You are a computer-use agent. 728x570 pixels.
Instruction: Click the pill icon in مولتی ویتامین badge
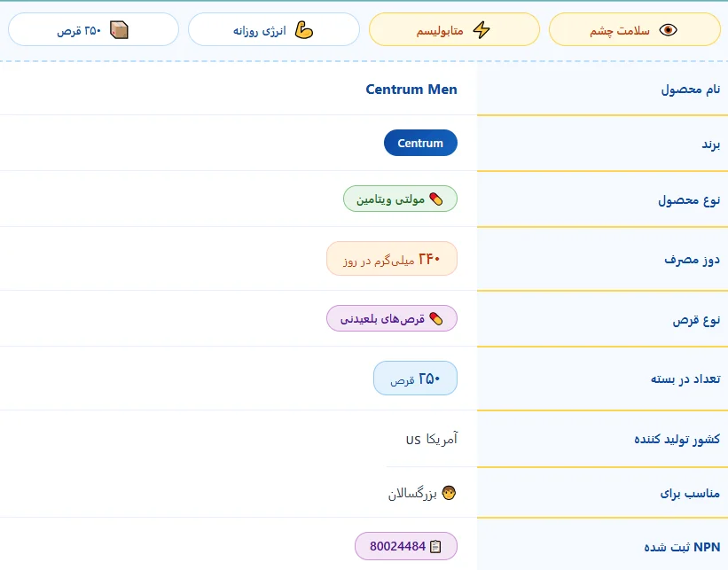point(436,199)
